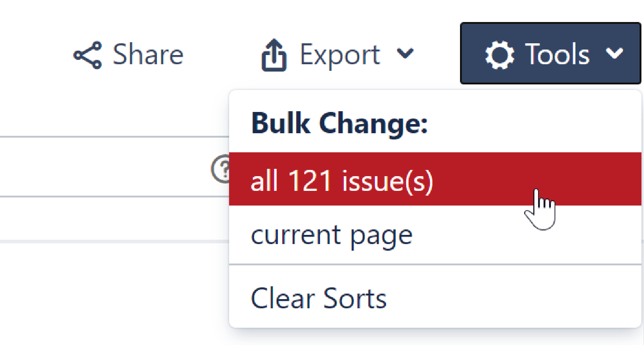Select Clear Sorts from Tools menu

coord(319,298)
